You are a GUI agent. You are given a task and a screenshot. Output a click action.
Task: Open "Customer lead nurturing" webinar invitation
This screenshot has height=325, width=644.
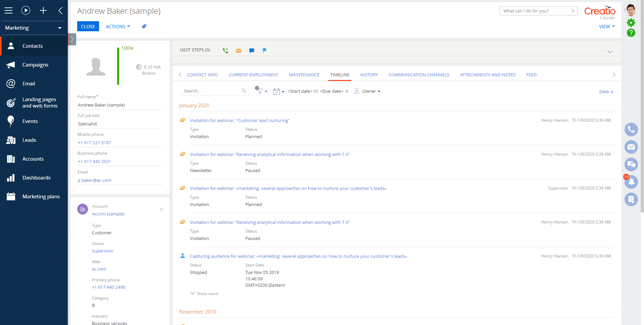(240, 121)
